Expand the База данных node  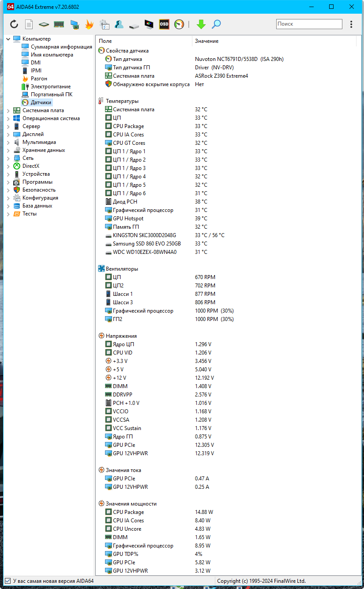point(8,206)
